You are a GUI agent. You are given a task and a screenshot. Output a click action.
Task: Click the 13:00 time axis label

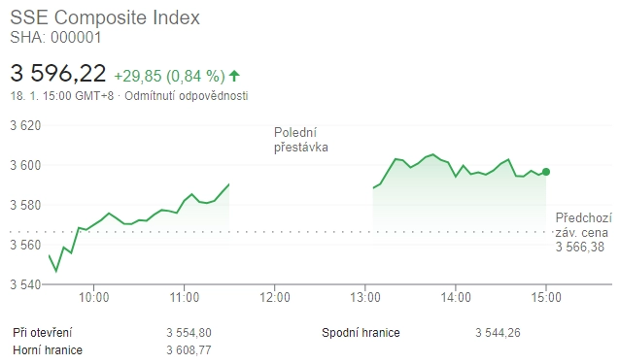365,297
